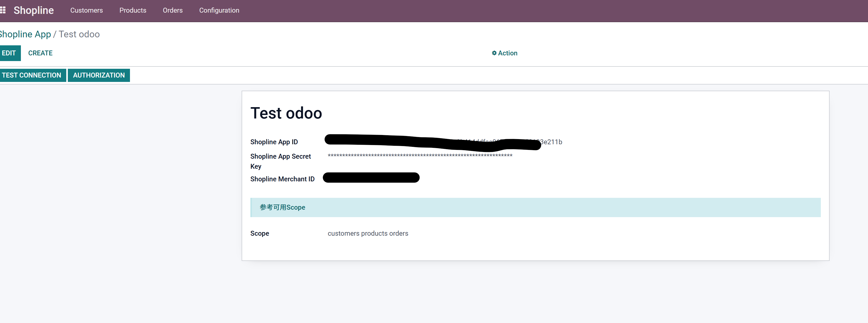Open the Products menu
This screenshot has height=323, width=868.
tap(133, 10)
